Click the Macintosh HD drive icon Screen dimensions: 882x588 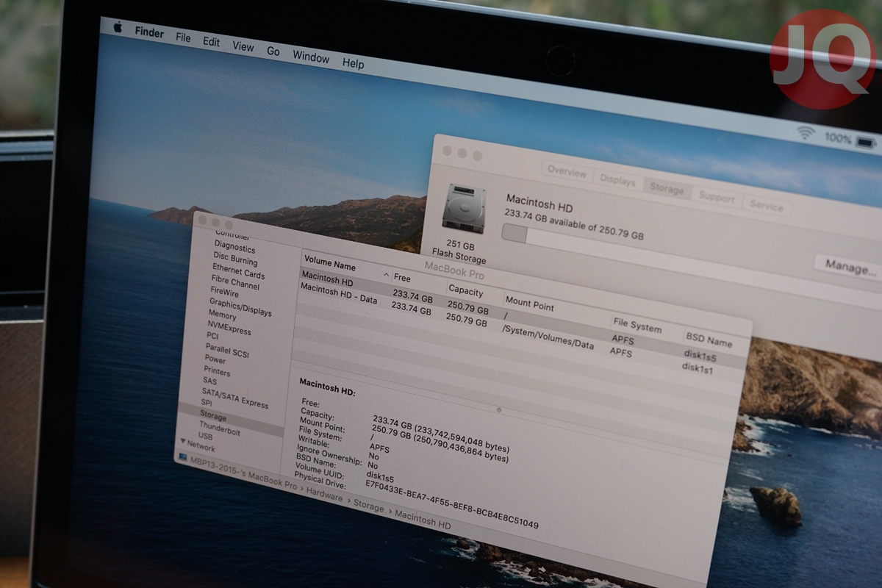464,208
